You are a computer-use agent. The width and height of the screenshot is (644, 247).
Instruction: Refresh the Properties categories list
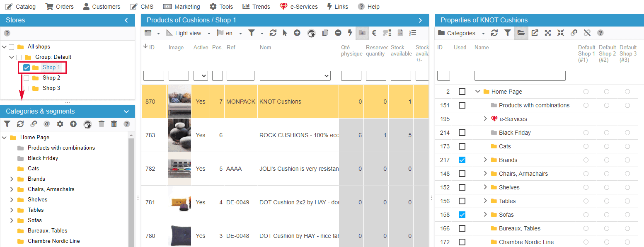(x=494, y=33)
